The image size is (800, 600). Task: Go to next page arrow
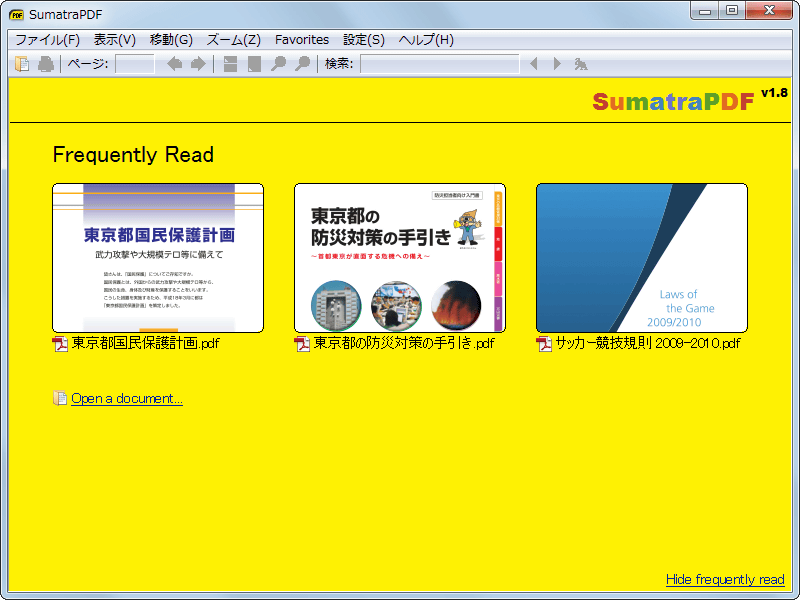[198, 64]
